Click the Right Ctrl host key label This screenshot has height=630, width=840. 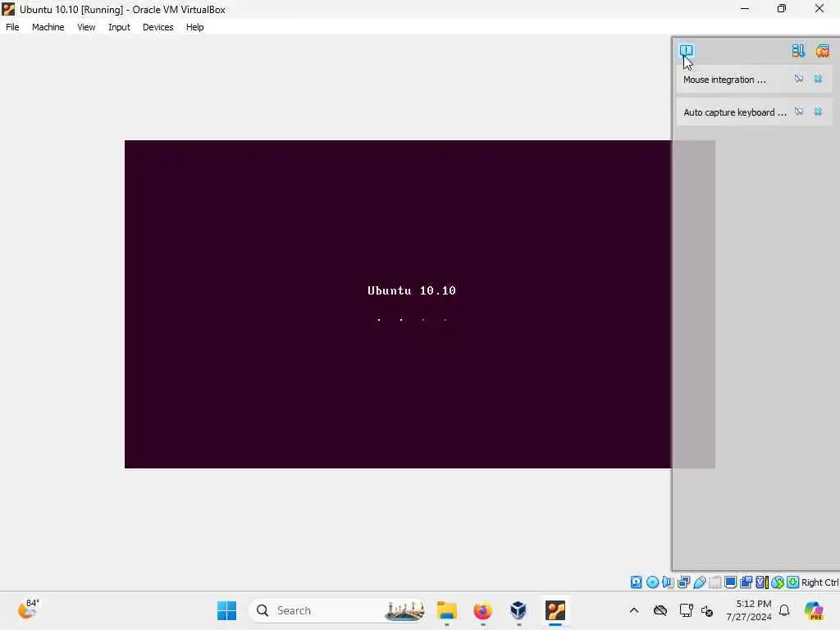coord(819,582)
